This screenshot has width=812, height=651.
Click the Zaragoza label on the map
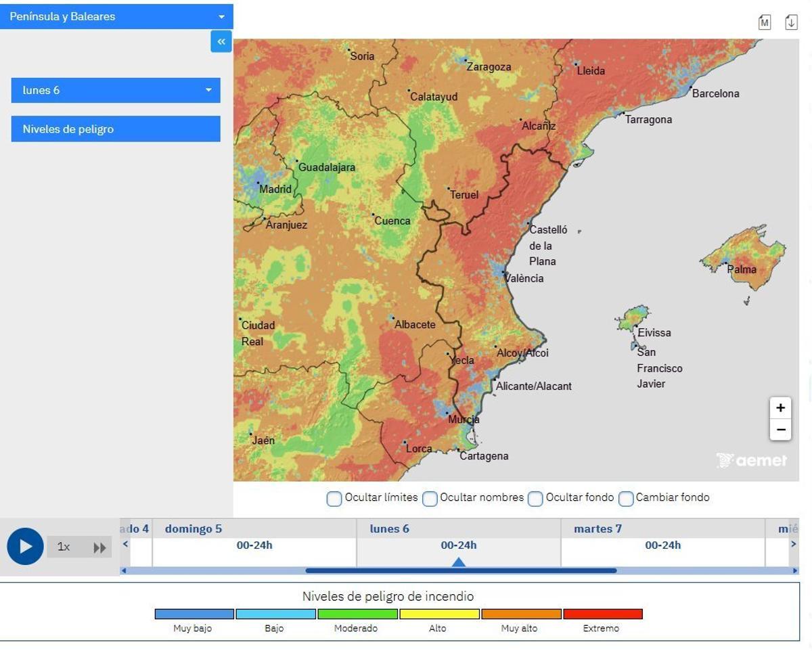(489, 67)
